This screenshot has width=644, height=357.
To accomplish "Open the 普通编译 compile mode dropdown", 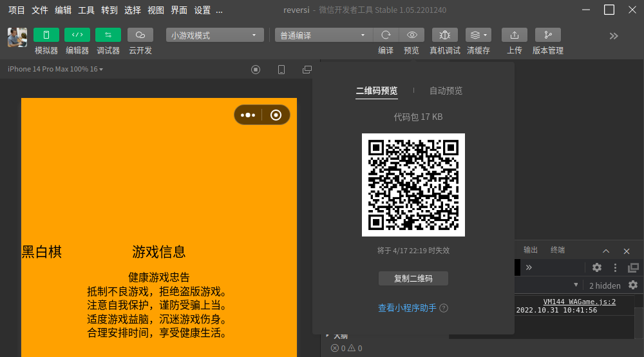I will [324, 35].
